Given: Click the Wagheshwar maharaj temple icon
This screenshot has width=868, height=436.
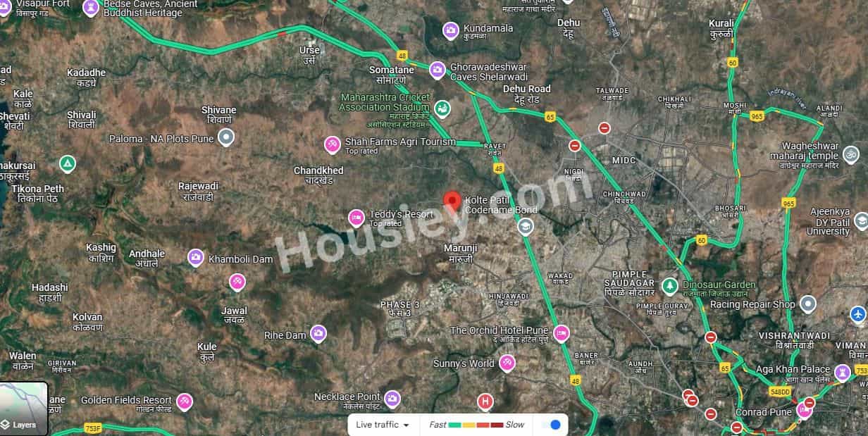Looking at the screenshot, I should coord(851,153).
